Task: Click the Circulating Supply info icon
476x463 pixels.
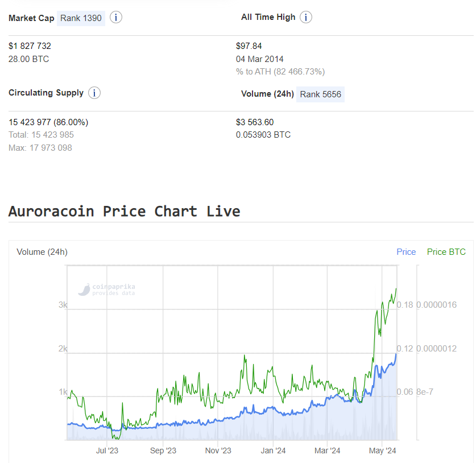Action: point(94,93)
